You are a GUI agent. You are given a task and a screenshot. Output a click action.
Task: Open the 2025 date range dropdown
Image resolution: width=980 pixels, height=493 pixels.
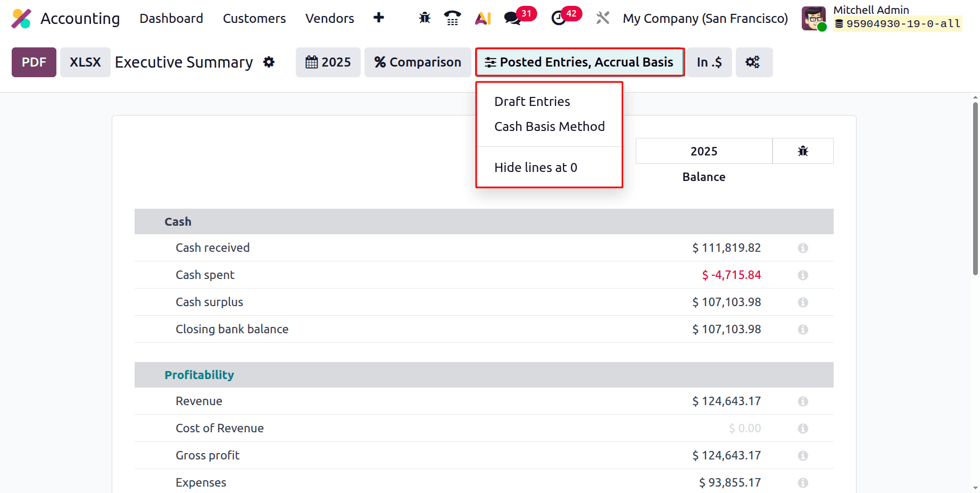pos(328,62)
